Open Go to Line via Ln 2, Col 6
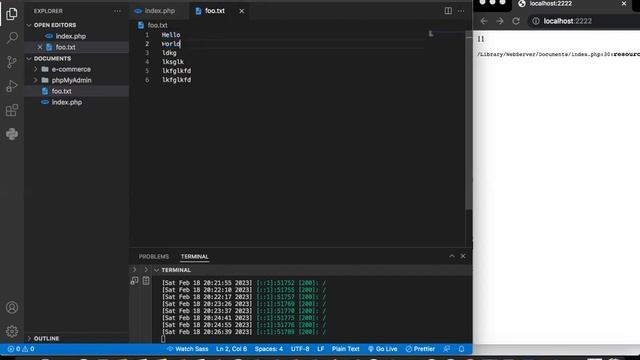The image size is (640, 360). tap(231, 349)
